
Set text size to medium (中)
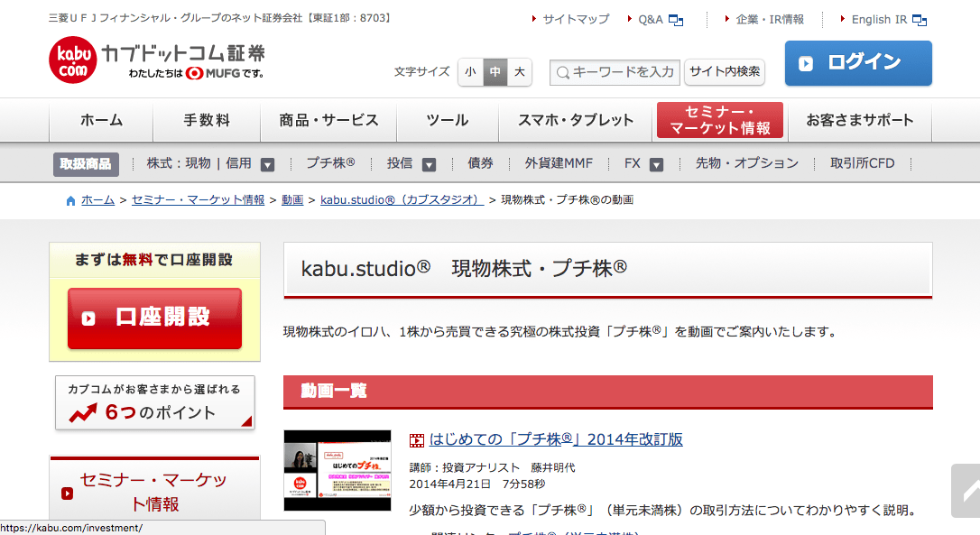[495, 72]
